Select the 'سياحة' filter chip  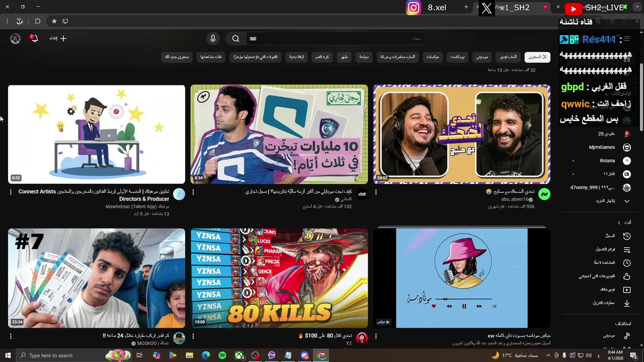click(x=364, y=57)
